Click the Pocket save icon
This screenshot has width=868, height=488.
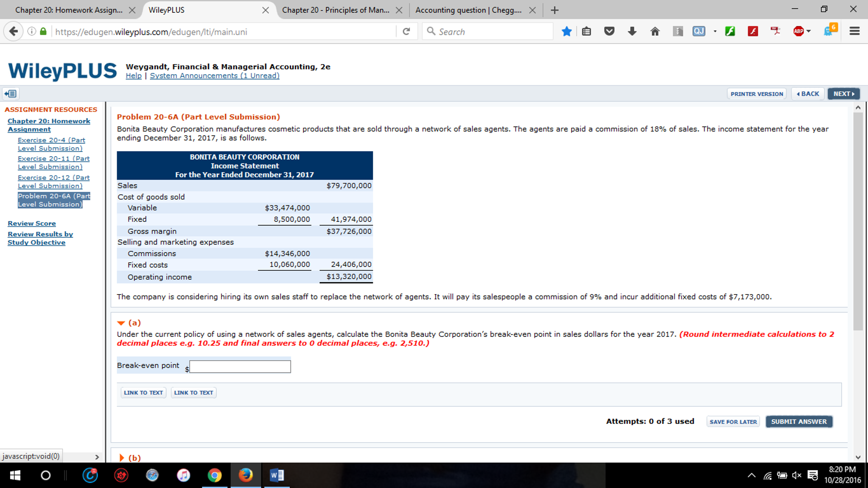[609, 31]
